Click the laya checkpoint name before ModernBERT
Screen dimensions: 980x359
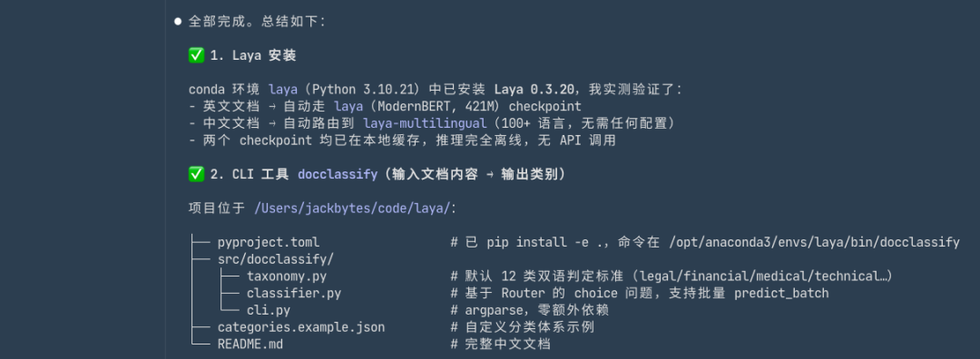pyautogui.click(x=348, y=107)
